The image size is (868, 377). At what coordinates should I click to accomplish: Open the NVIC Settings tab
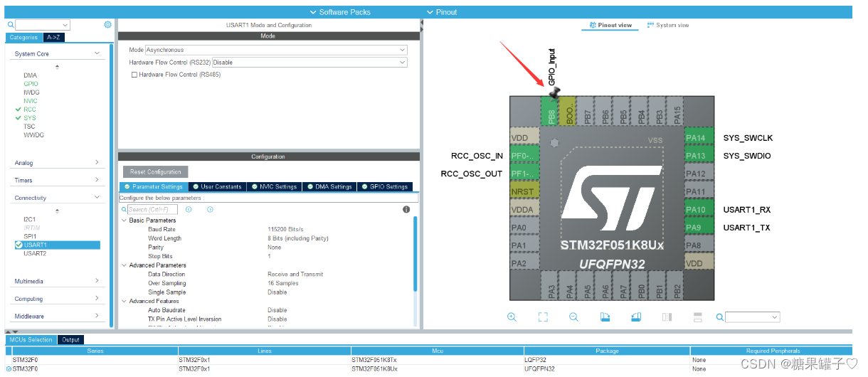[x=274, y=187]
